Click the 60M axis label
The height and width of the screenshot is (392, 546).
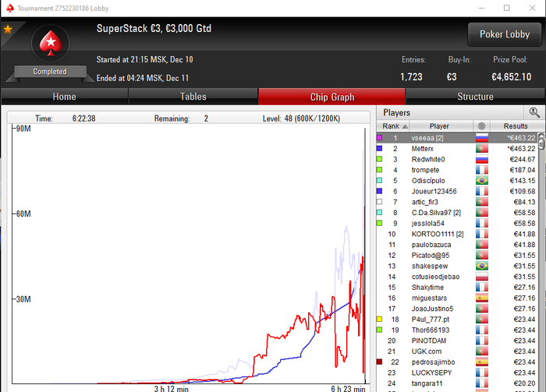(23, 214)
